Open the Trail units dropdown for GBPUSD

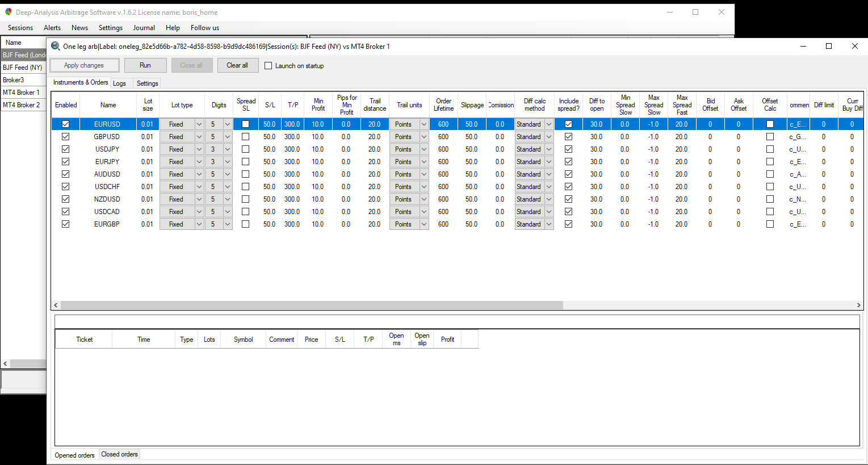[423, 136]
